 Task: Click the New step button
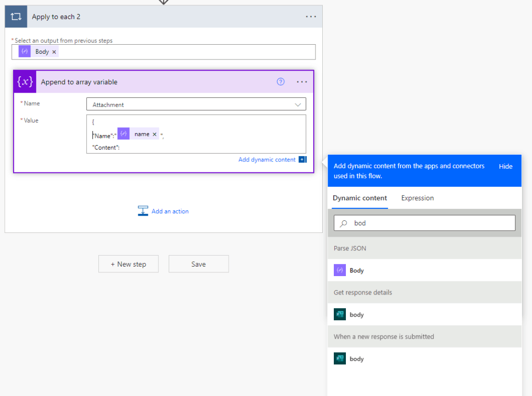[128, 263]
